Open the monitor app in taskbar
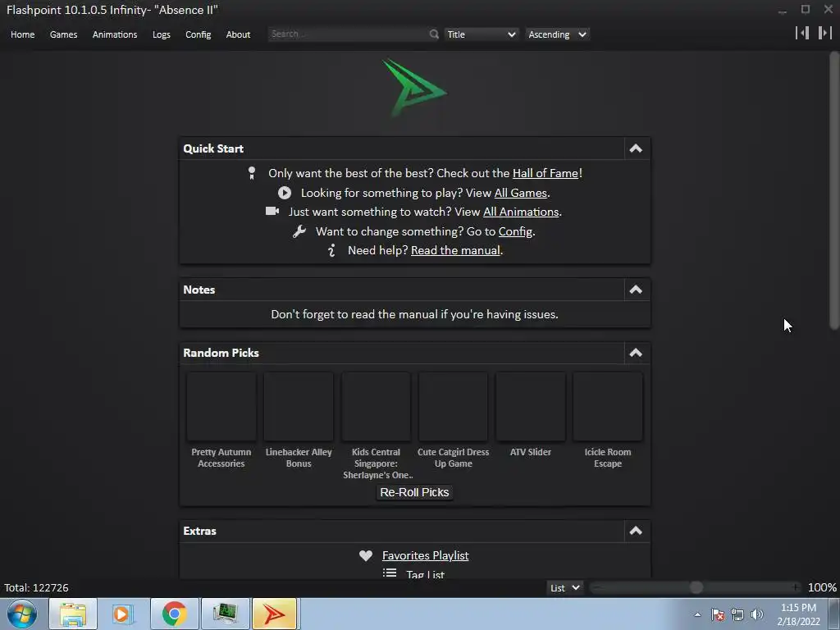The width and height of the screenshot is (840, 630). [x=225, y=614]
